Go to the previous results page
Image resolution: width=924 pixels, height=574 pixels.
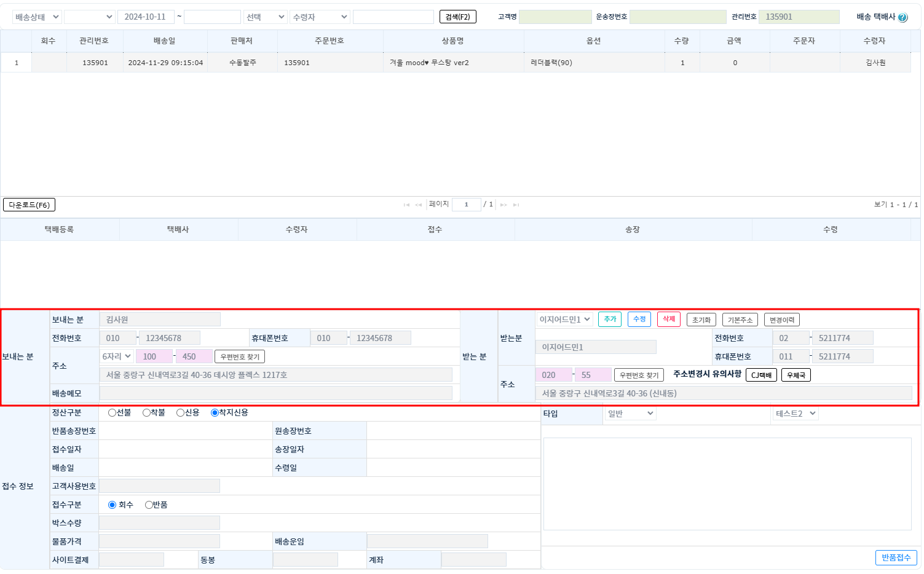[x=419, y=205]
